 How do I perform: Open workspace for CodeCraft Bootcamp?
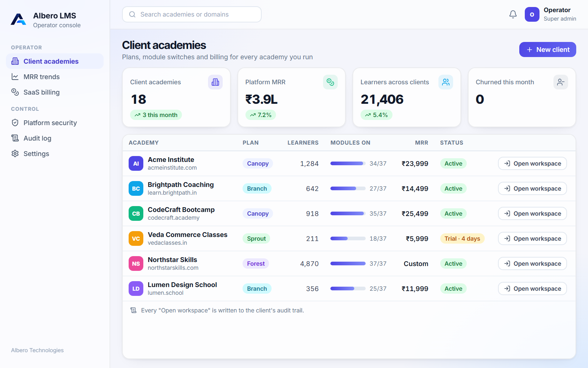click(x=533, y=213)
